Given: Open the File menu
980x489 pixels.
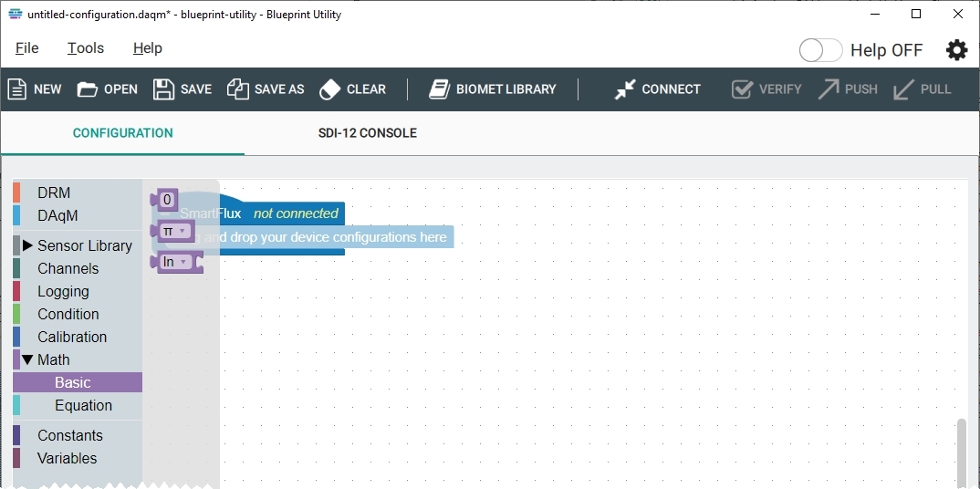Looking at the screenshot, I should pyautogui.click(x=26, y=48).
